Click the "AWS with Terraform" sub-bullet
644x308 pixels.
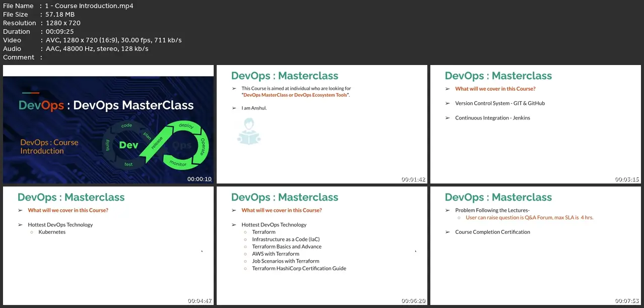tap(276, 254)
